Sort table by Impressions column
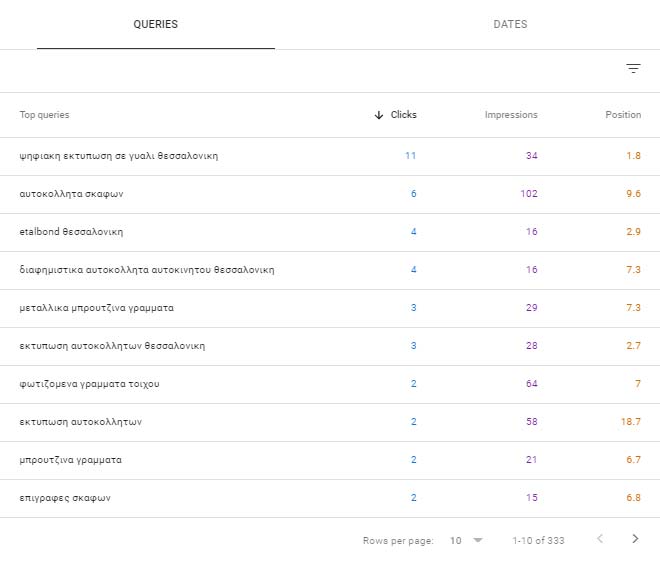This screenshot has width=660, height=562. point(511,115)
